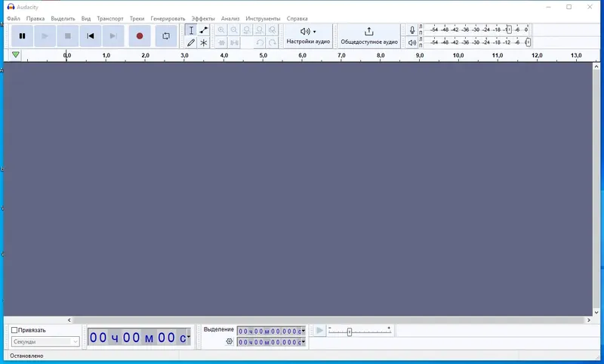Screen dimensions: 604x364
Task: Open the Инструменты menu
Action: click(x=263, y=18)
